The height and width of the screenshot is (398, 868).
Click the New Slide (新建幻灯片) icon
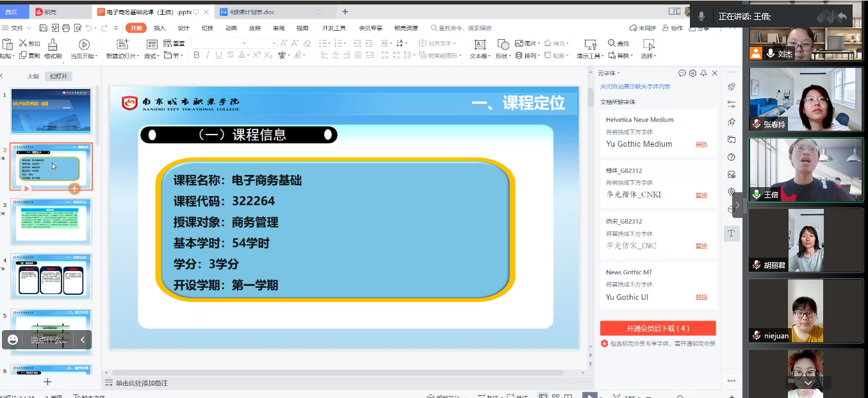coord(122,44)
